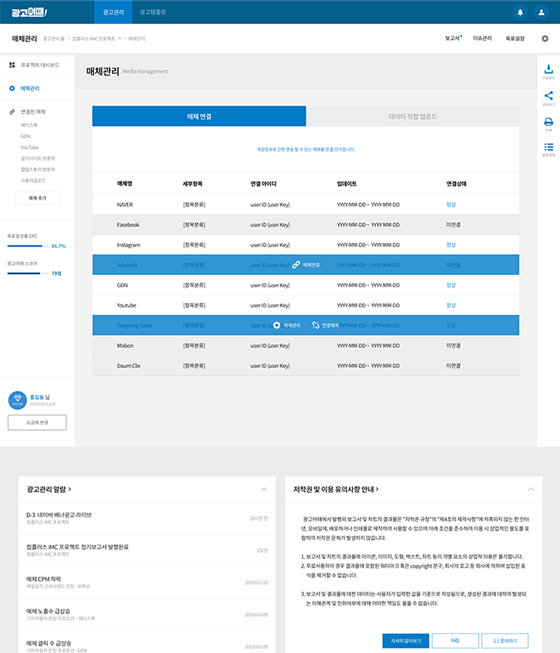Click the print icon in the right sidebar
560x653 pixels.
click(549, 122)
